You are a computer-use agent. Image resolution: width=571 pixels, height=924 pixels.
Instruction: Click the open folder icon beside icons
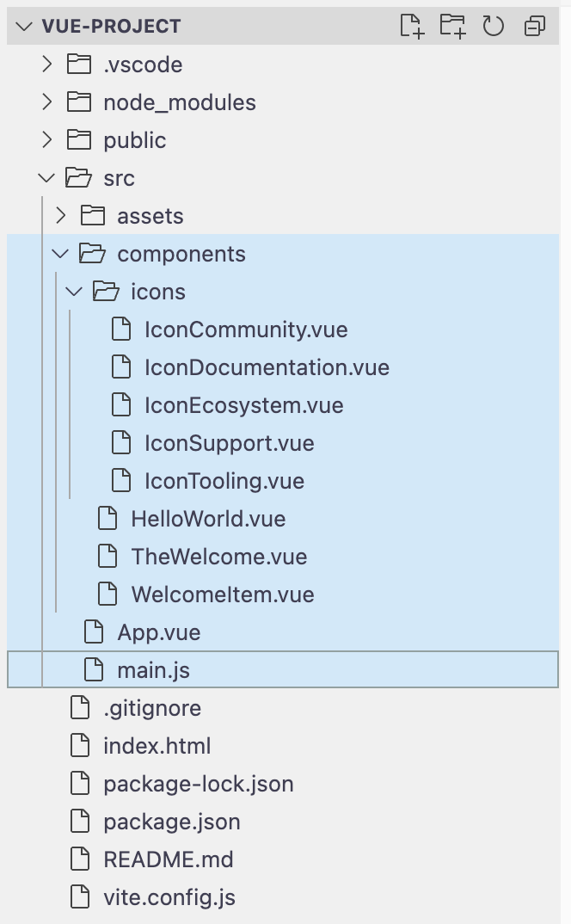[x=106, y=292]
